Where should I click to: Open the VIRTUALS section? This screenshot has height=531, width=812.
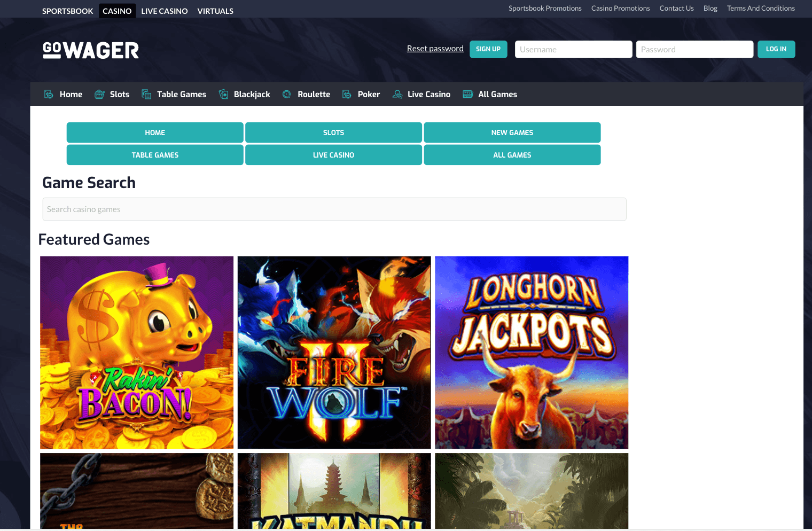click(x=215, y=10)
